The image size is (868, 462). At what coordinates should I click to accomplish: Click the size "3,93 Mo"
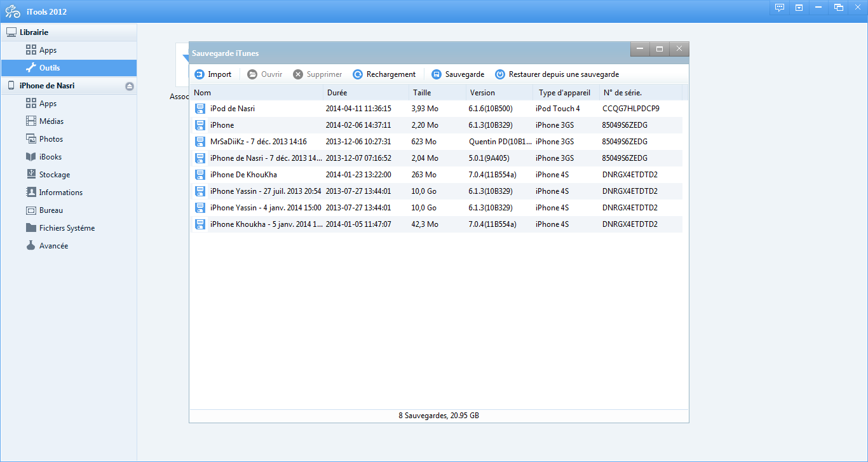pyautogui.click(x=424, y=109)
